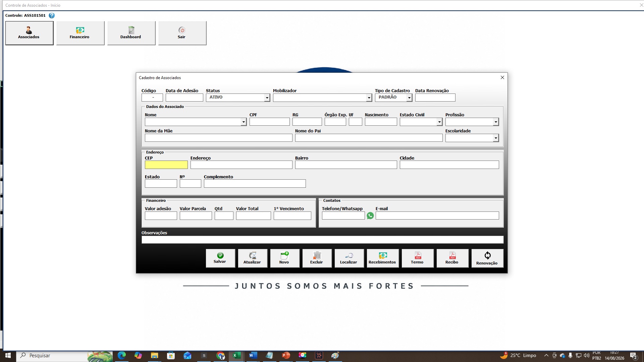The width and height of the screenshot is (644, 362).
Task: Click the Valor adesão field
Action: pos(161,216)
